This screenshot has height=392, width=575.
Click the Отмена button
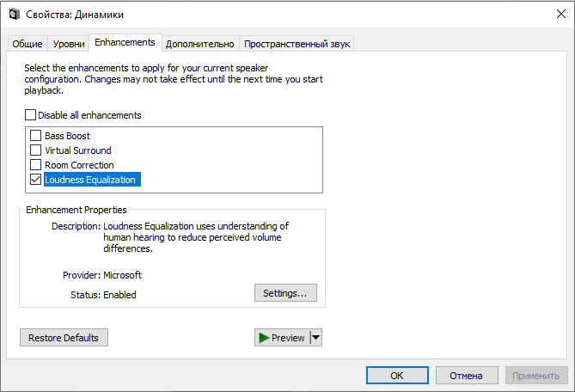pyautogui.click(x=467, y=376)
